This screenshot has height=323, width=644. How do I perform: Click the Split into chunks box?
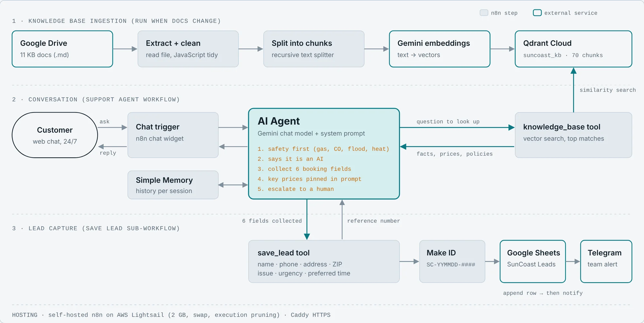314,49
